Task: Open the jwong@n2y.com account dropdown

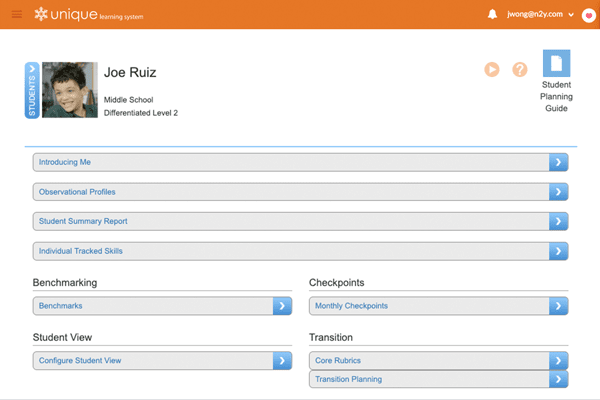Action: coord(540,15)
